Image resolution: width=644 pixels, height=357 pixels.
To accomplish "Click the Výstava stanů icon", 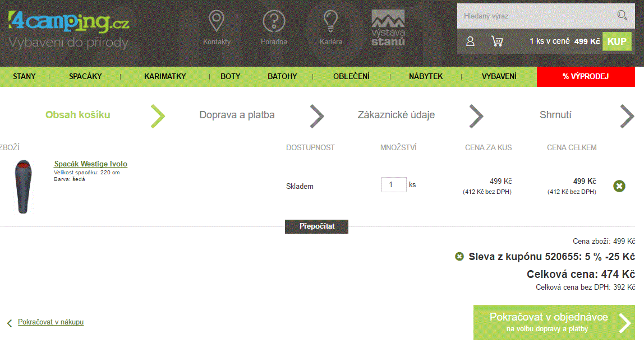I will coord(388,27).
